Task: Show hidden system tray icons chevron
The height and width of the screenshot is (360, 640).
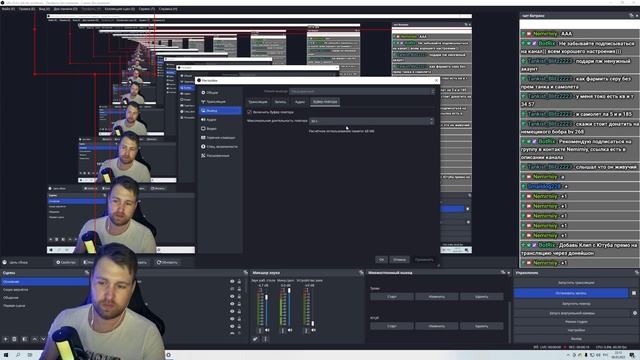Action: pos(568,356)
